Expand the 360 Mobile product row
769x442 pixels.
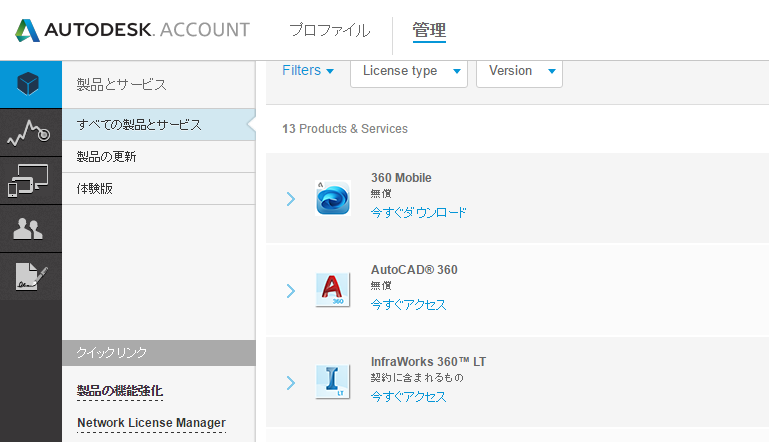[291, 198]
